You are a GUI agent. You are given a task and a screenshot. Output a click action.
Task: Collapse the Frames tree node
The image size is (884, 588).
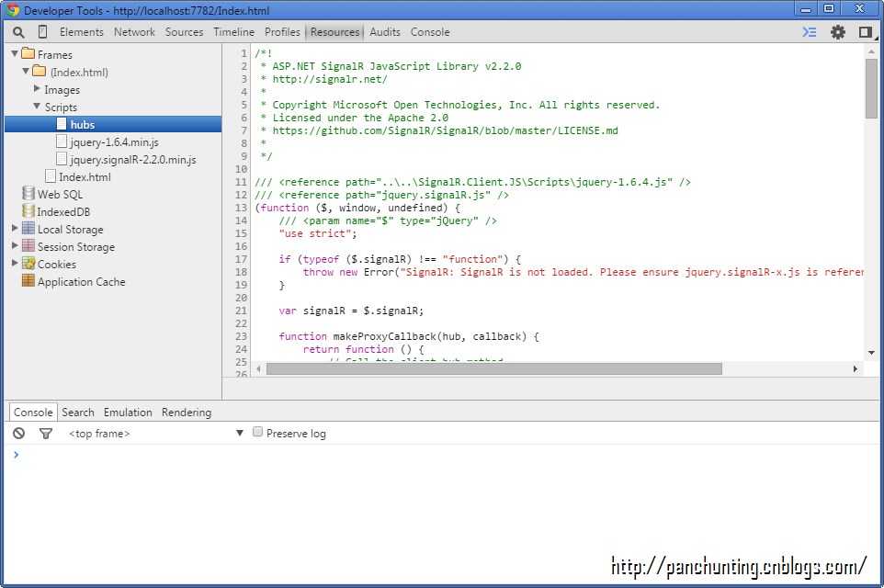click(15, 53)
